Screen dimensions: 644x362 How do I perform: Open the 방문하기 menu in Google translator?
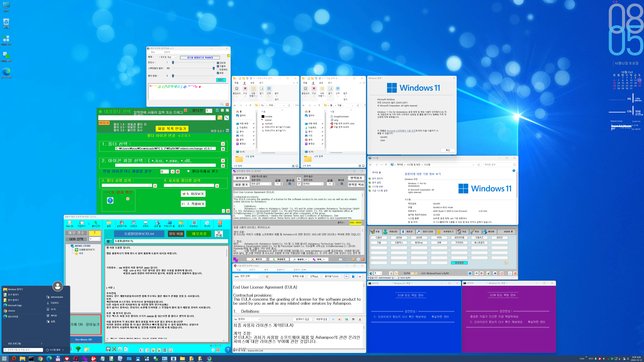point(281,270)
